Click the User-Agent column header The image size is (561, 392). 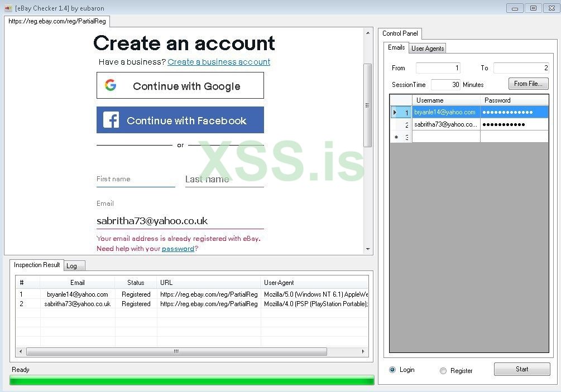coord(314,282)
